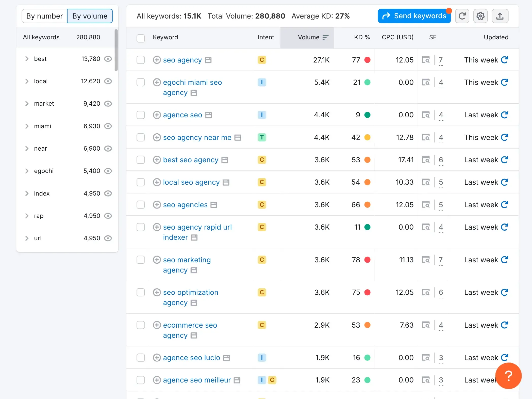
Task: Add 'seo agency' keyword via plus icon
Action: [157, 60]
